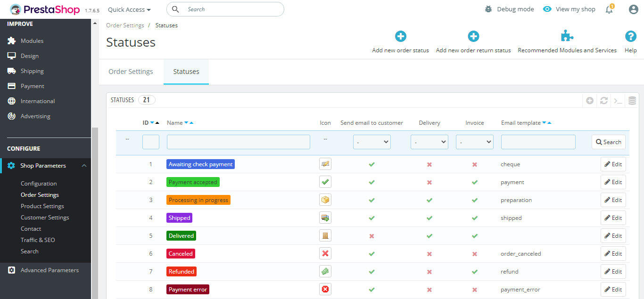Click the ID filter input field
644x299 pixels.
point(151,142)
